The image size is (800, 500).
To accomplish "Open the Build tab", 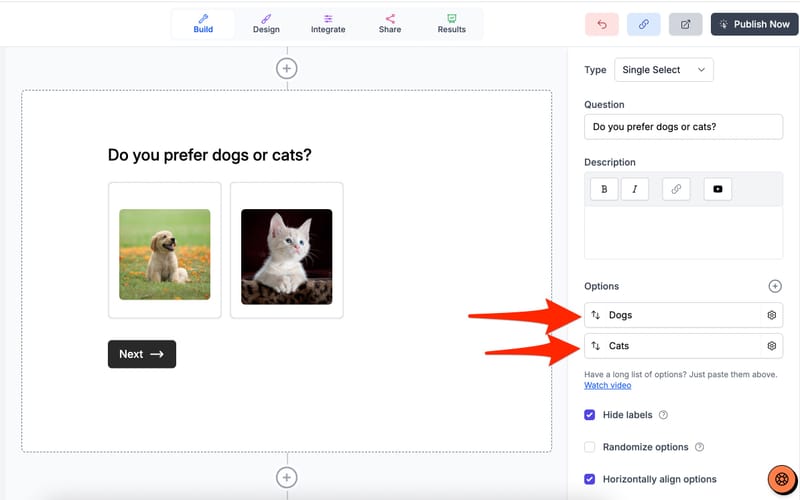I will 203,24.
